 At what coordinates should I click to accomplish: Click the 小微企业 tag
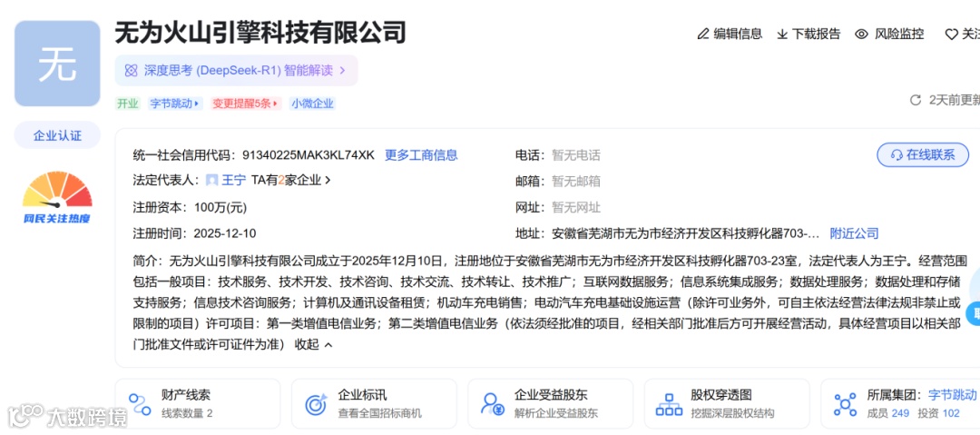312,104
